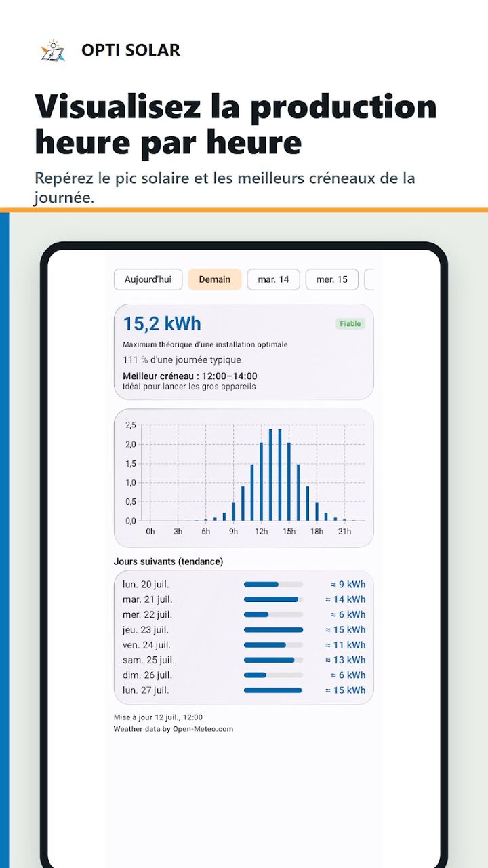Click the 111 % d'une journée typique line

point(182,359)
